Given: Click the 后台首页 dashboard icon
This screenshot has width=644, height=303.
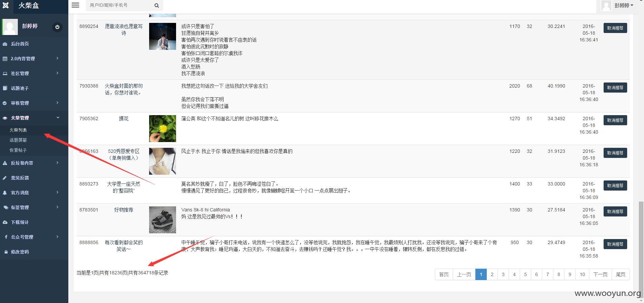Looking at the screenshot, I should point(5,44).
